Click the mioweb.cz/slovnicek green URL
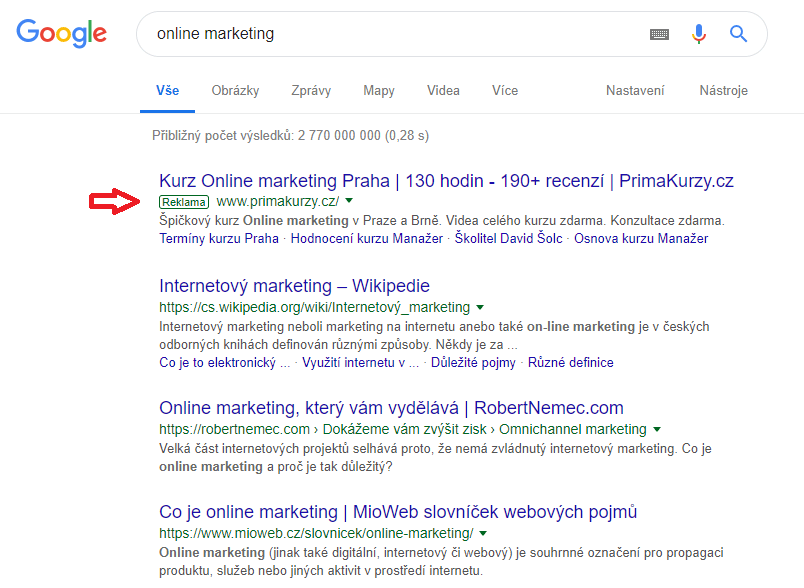804x588 pixels. click(x=316, y=533)
